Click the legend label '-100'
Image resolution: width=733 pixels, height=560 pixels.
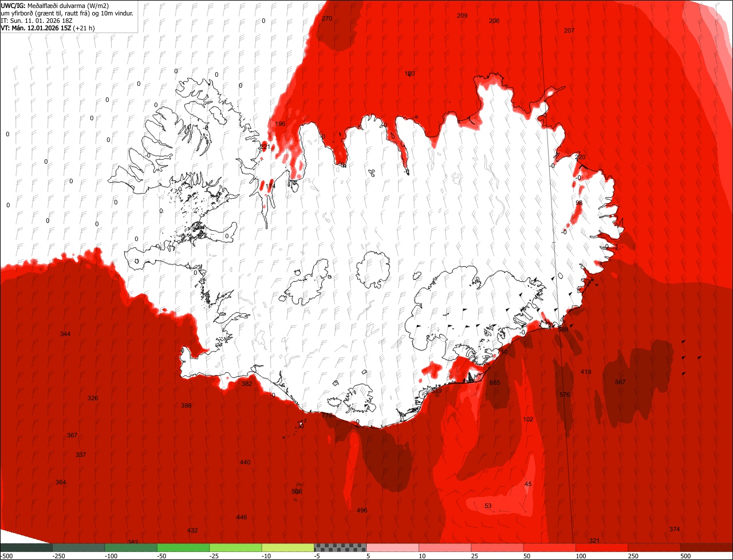[x=111, y=556]
